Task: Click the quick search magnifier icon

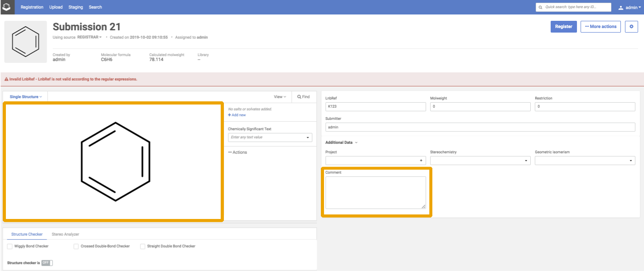Action: click(x=541, y=7)
